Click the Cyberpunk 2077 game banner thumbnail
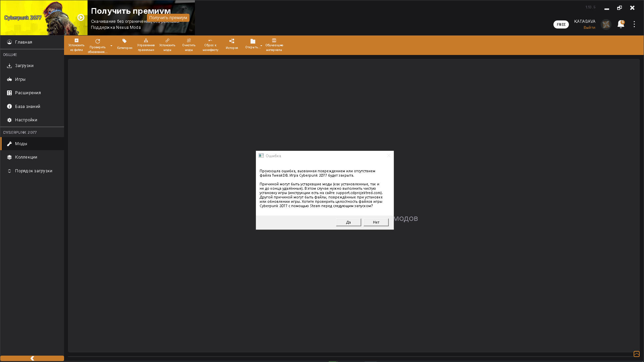 [x=44, y=18]
